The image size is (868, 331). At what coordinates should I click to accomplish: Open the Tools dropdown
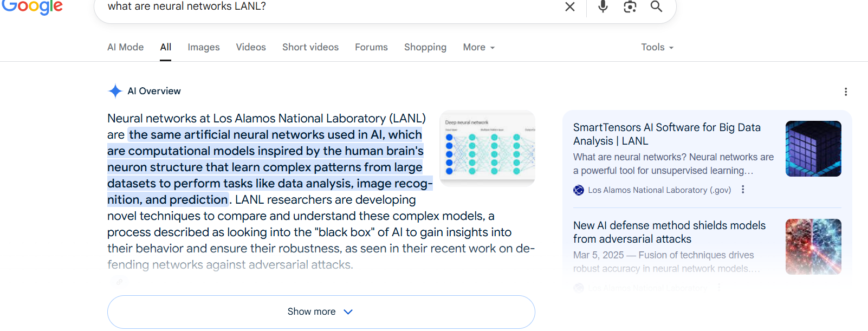click(657, 47)
